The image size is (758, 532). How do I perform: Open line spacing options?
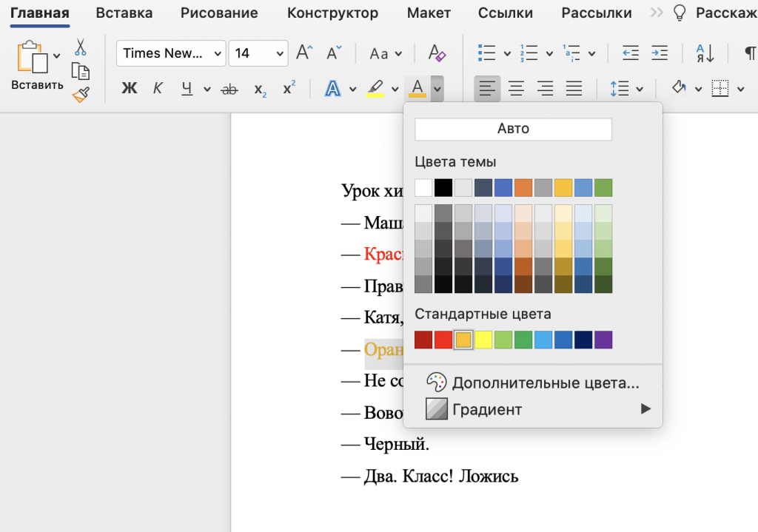(x=620, y=89)
